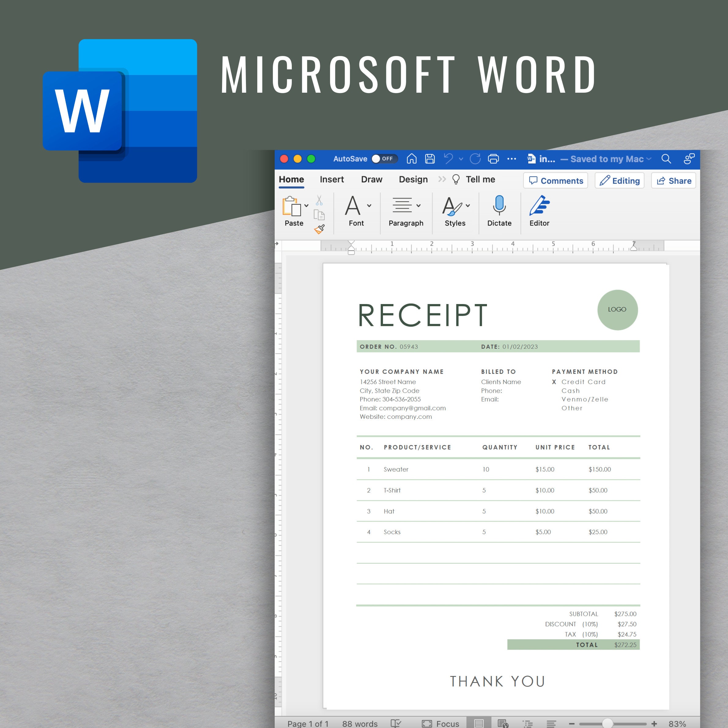Expand the Paste options dropdown arrow
Image resolution: width=728 pixels, height=728 pixels.
tap(306, 206)
